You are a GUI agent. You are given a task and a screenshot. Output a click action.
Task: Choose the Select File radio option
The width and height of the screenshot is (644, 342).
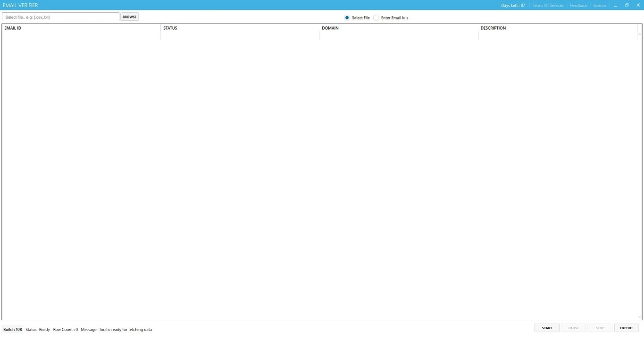pos(347,18)
